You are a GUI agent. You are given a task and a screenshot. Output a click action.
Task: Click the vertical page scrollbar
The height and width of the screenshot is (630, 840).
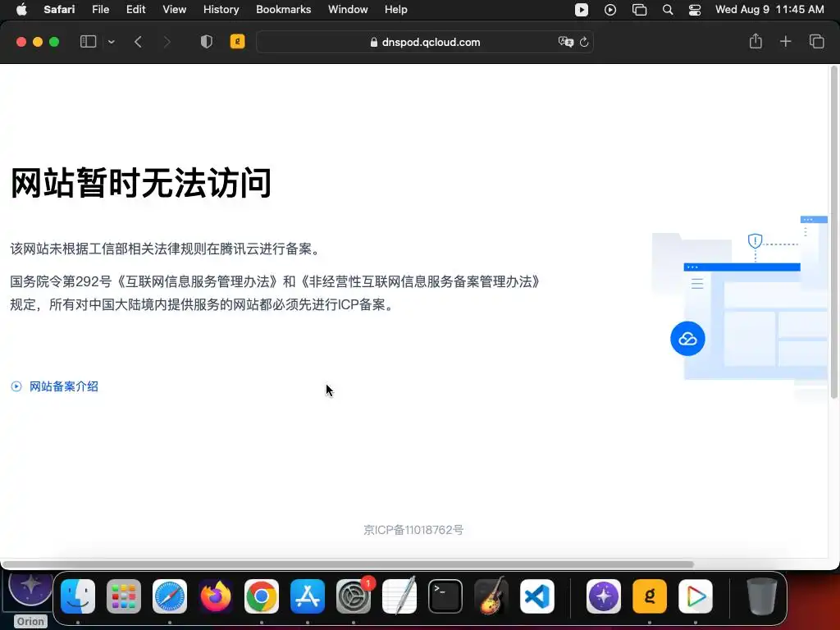(833, 232)
